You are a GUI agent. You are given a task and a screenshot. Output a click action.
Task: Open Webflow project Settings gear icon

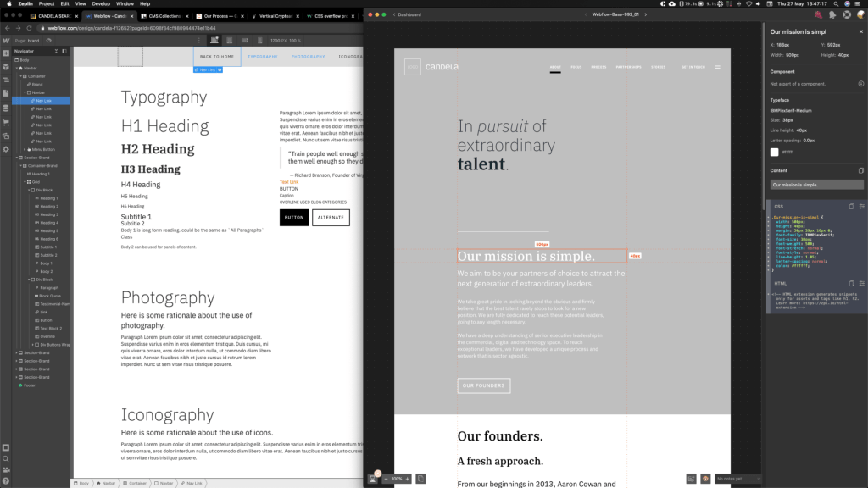pyautogui.click(x=6, y=147)
